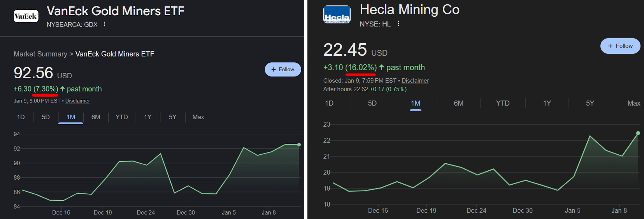This screenshot has height=219, width=644.
Task: Select the 1M range on the GDX chart
Action: (x=71, y=117)
